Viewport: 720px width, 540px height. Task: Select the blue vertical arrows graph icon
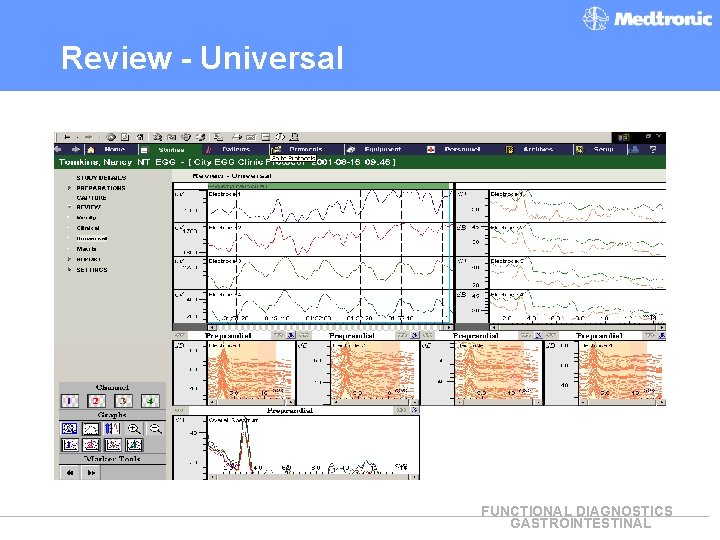112,428
